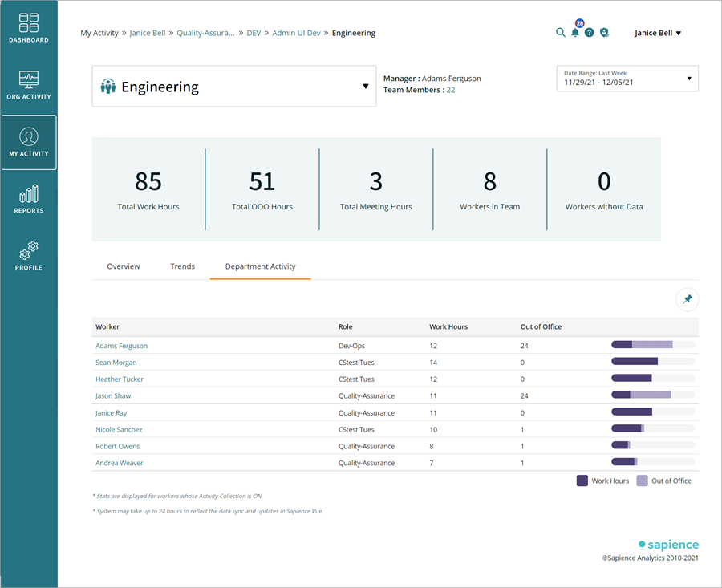Select My Activity sidebar item

pos(29,142)
